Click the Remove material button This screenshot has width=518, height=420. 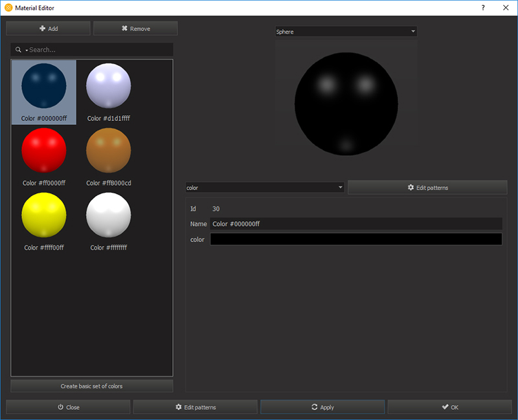click(x=135, y=28)
